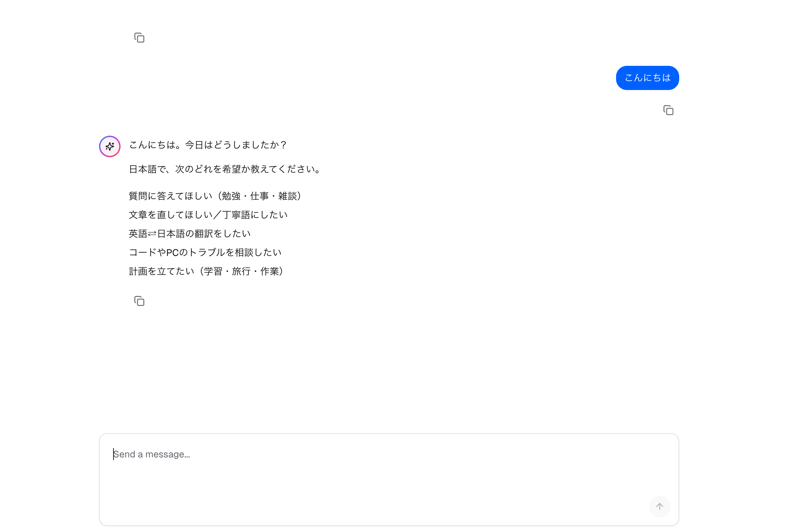Viewport: 791px width, 532px height.
Task: Copy the assistant's reply using its copy icon
Action: coord(139,301)
